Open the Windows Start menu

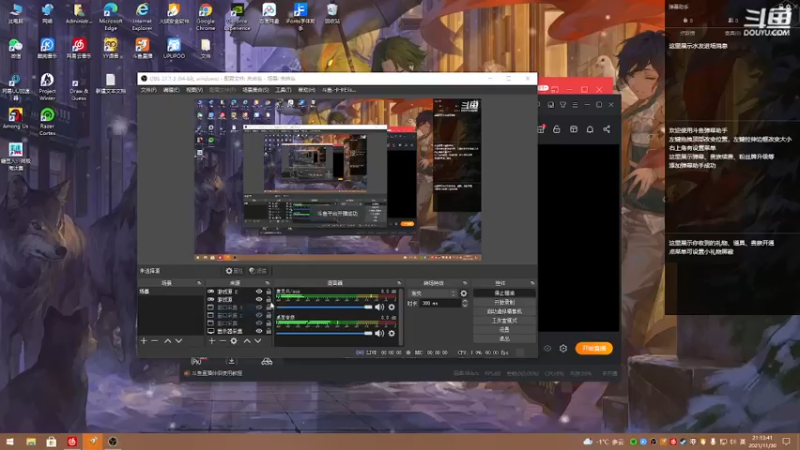[10, 442]
